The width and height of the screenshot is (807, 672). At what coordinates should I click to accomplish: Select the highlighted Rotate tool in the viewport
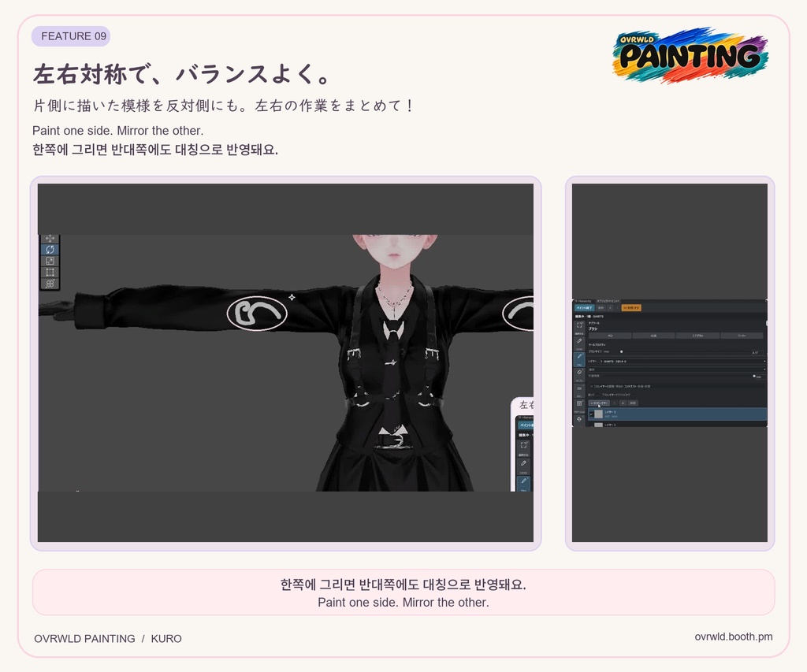point(50,250)
